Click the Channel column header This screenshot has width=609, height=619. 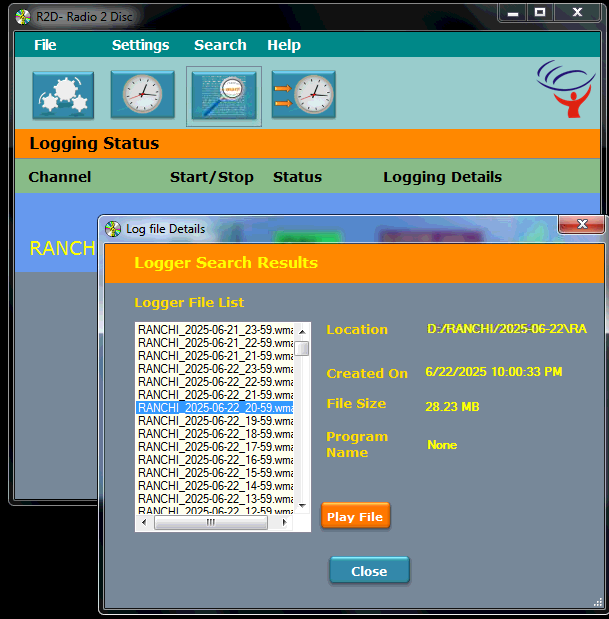[60, 177]
